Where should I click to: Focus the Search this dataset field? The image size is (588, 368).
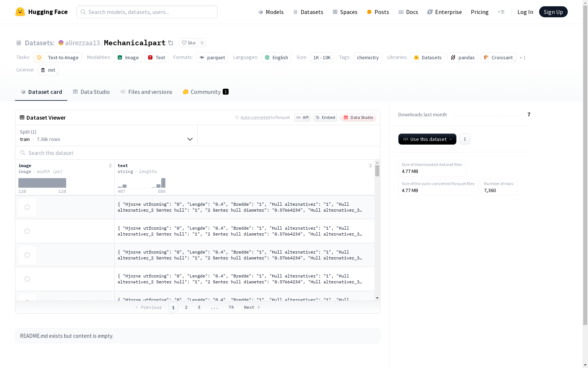[x=198, y=153]
